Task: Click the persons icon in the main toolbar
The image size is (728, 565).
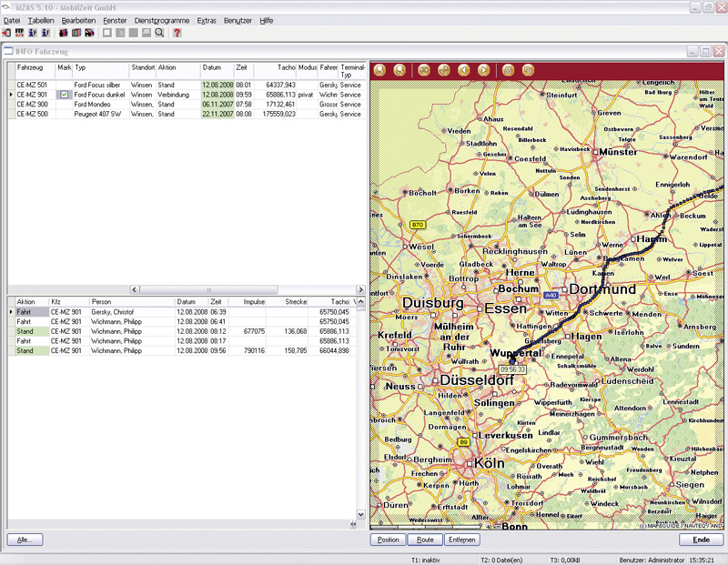Action: pos(63,33)
